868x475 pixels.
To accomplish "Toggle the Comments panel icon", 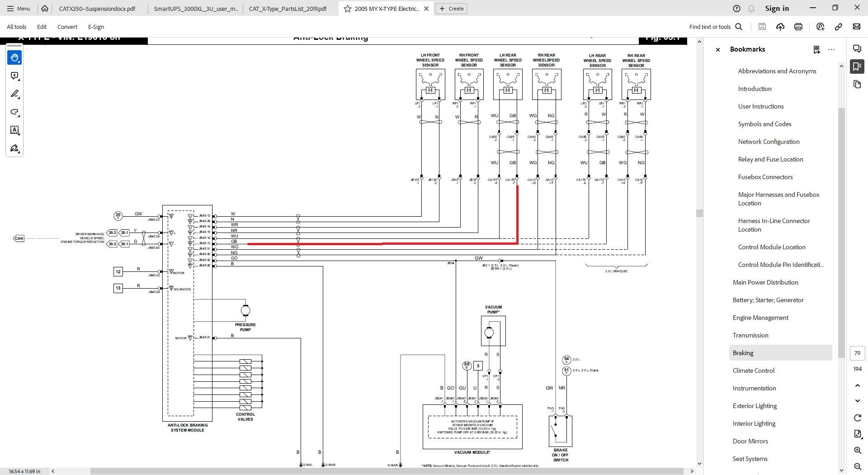I will [857, 49].
